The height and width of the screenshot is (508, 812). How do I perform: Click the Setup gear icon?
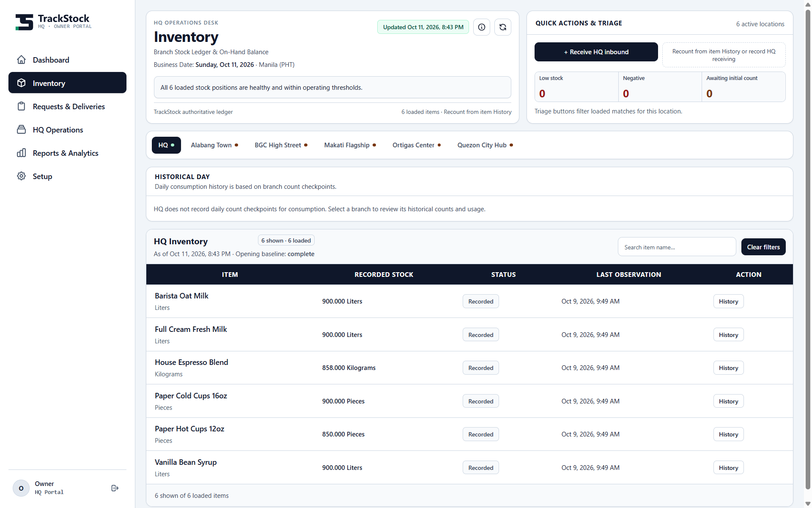(x=22, y=176)
